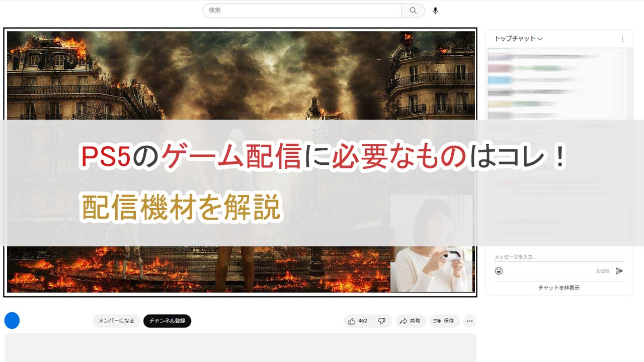Start voice search with the microphone icon

click(435, 11)
